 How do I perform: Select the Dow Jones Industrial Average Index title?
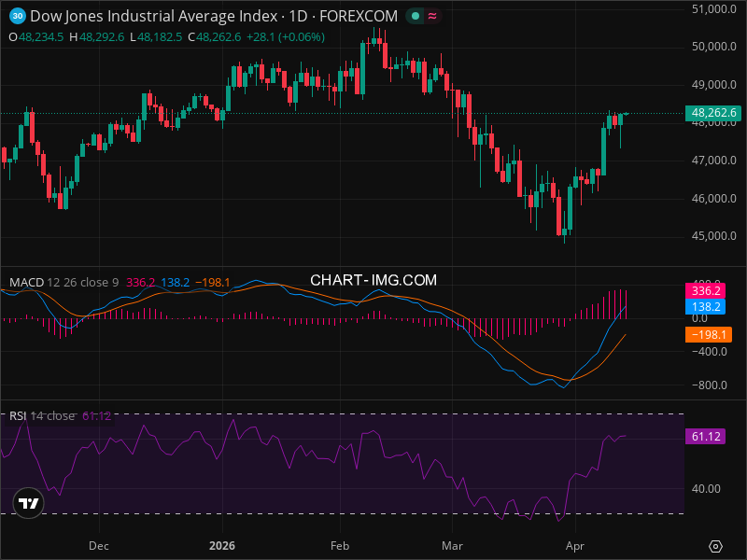pos(154,16)
